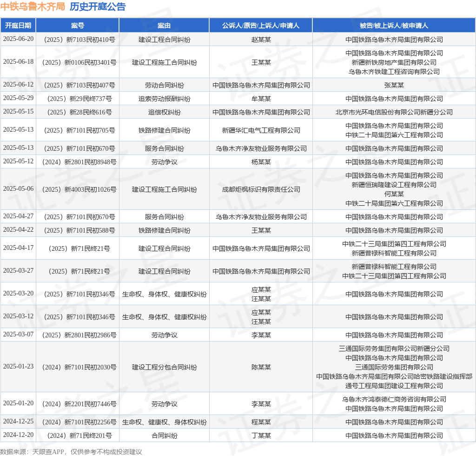Screen dimensions: 476x456
Task: Click defendant 通号工程局集团建设工程有限公司
Action: click(394, 386)
